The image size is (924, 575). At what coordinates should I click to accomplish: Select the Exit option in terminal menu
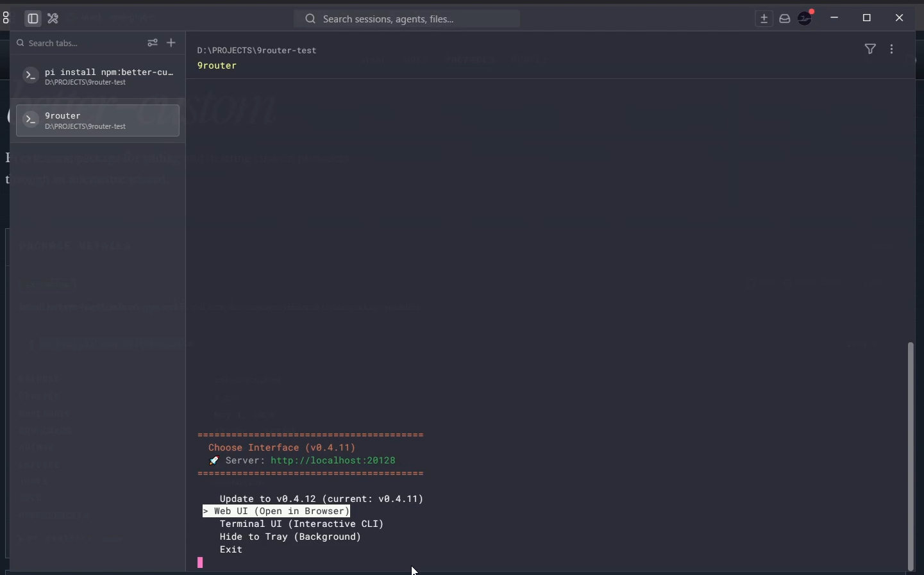231,550
